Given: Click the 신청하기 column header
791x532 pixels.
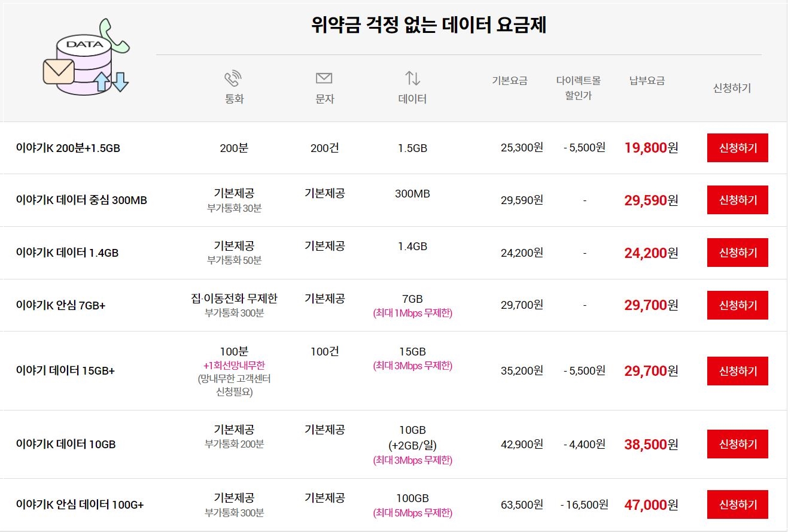Looking at the screenshot, I should [x=731, y=87].
